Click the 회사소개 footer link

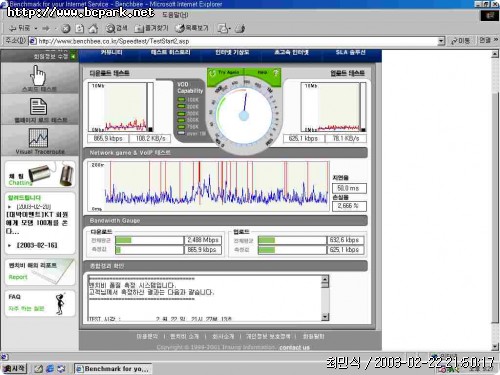point(223,336)
